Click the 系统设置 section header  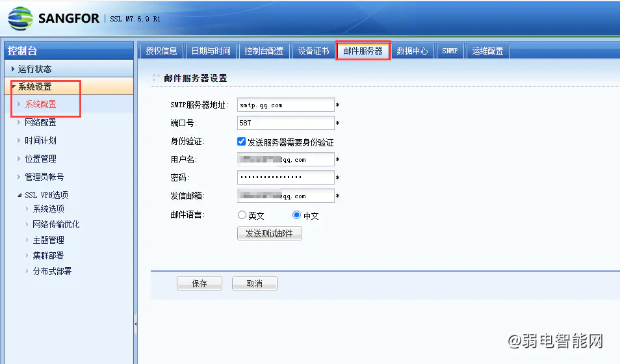coord(69,86)
